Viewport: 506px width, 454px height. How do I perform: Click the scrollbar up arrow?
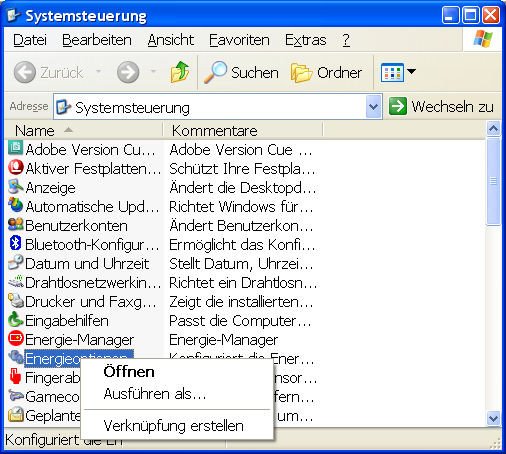pos(493,129)
